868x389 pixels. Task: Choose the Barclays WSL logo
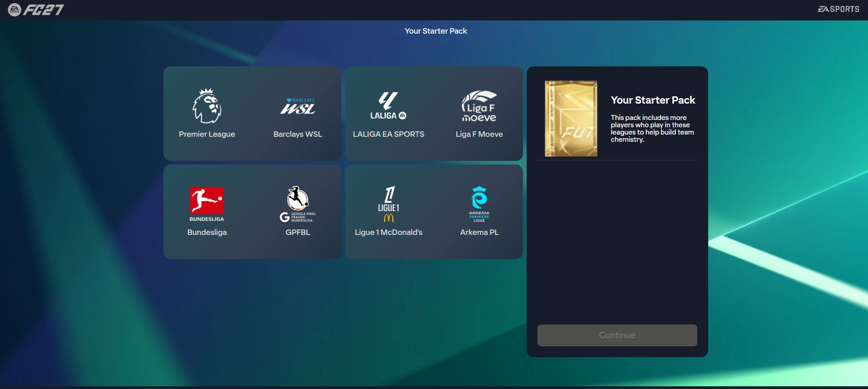pyautogui.click(x=298, y=106)
